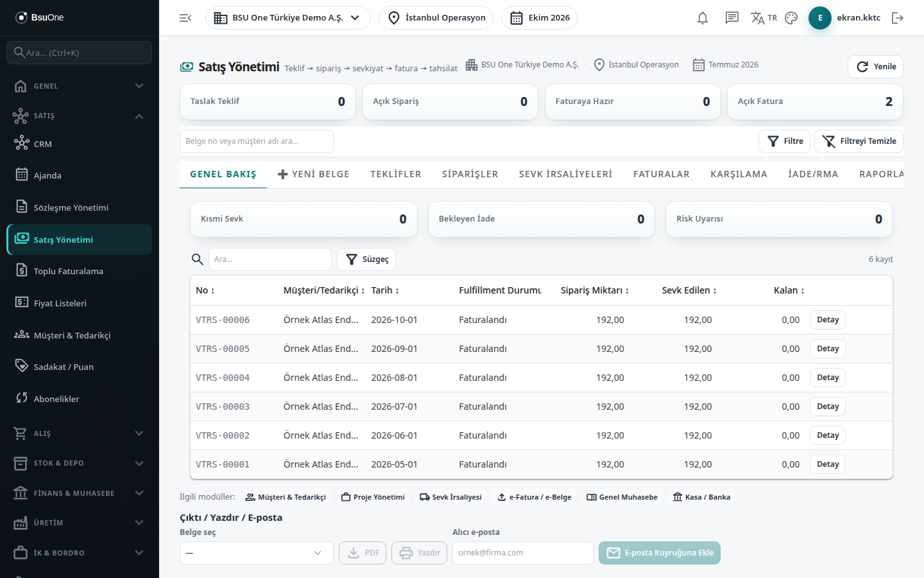Image resolution: width=924 pixels, height=578 pixels.
Task: Expand FİNANS & MUHASEBE section
Action: [x=80, y=493]
